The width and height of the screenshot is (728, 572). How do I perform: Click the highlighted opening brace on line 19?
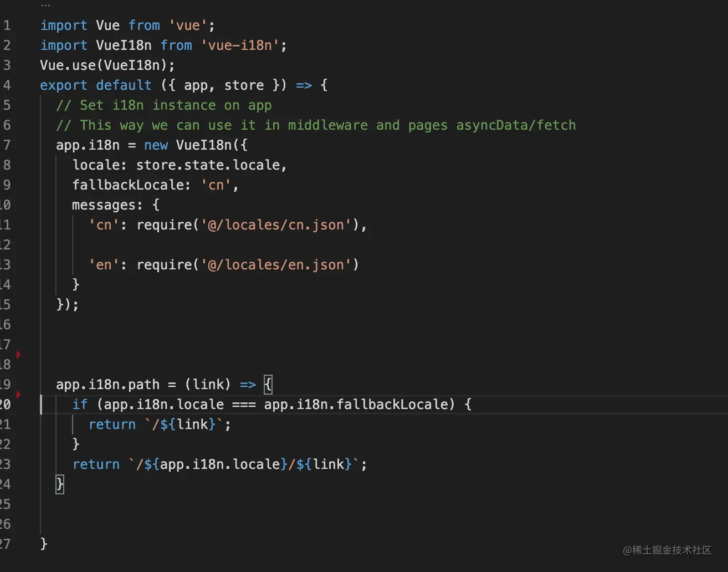[268, 384]
